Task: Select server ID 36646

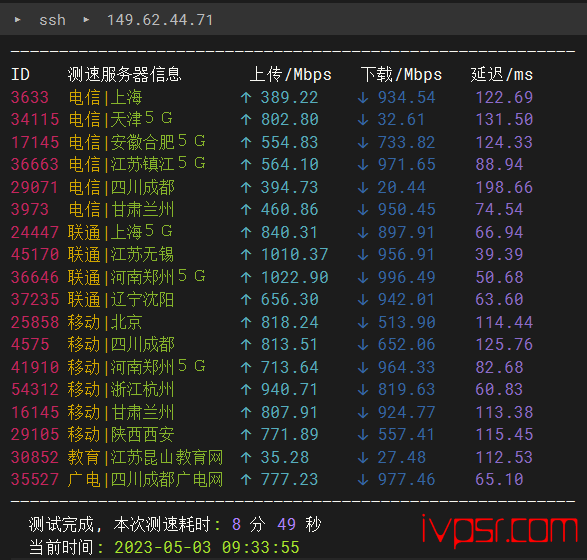Action: pos(35,277)
